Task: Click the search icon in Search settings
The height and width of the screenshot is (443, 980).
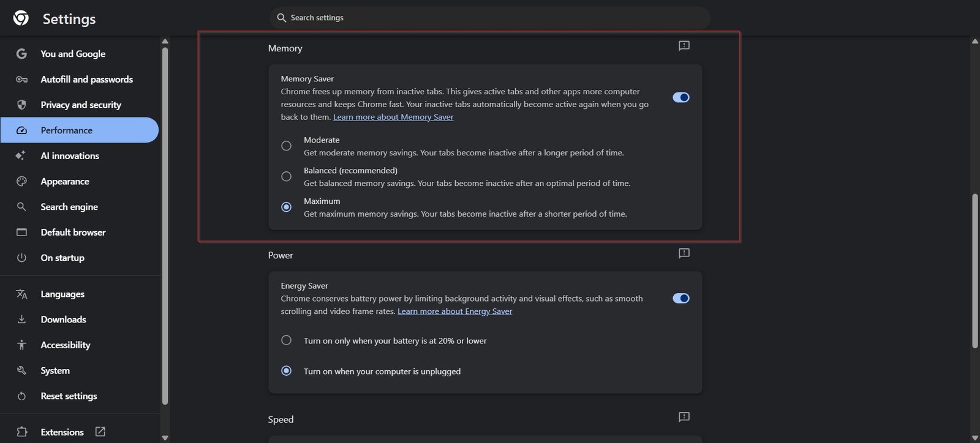Action: pos(282,18)
